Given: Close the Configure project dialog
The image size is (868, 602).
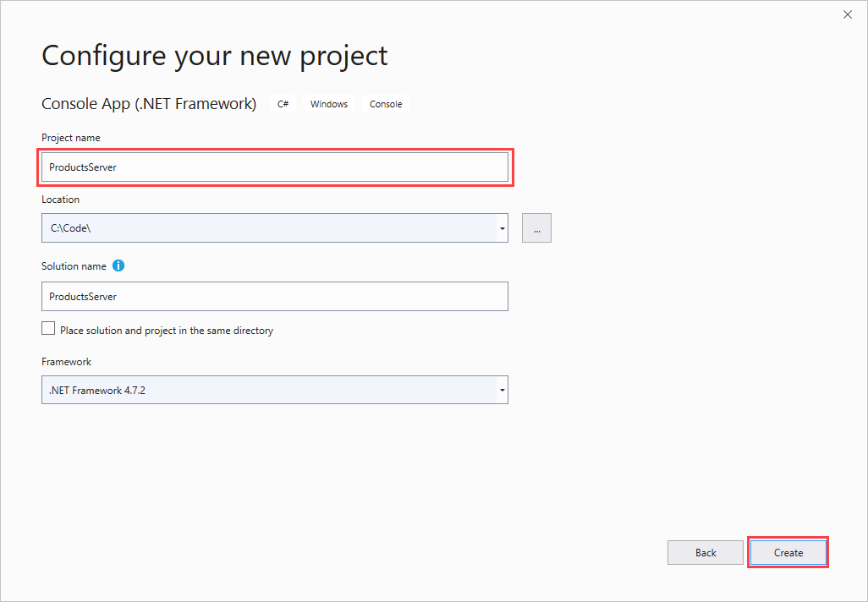Looking at the screenshot, I should click(x=847, y=14).
